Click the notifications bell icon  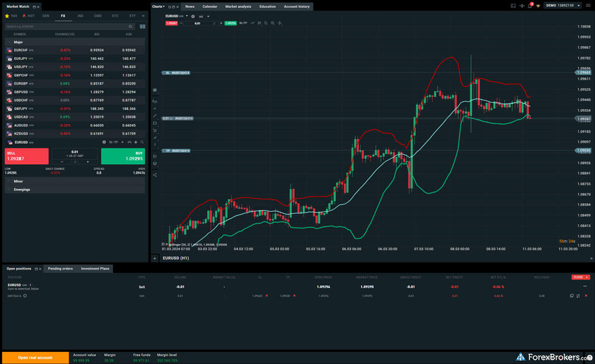click(x=529, y=6)
